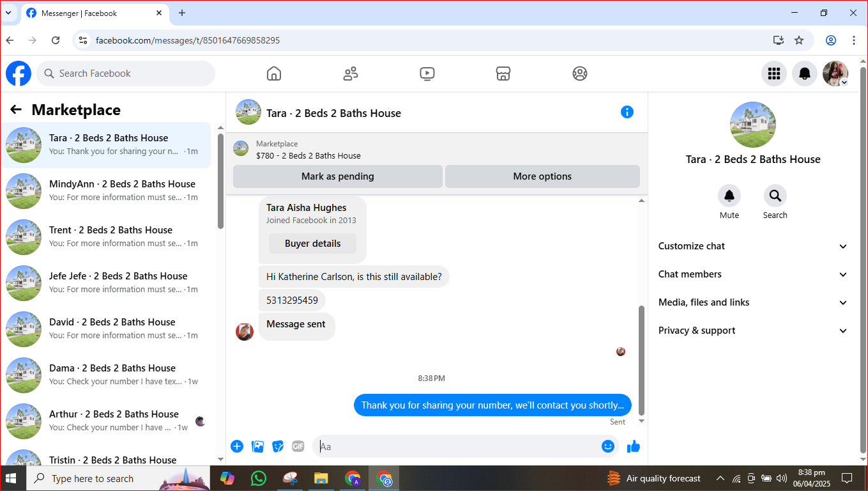
Task: Go to Home feed icon
Action: (x=274, y=74)
